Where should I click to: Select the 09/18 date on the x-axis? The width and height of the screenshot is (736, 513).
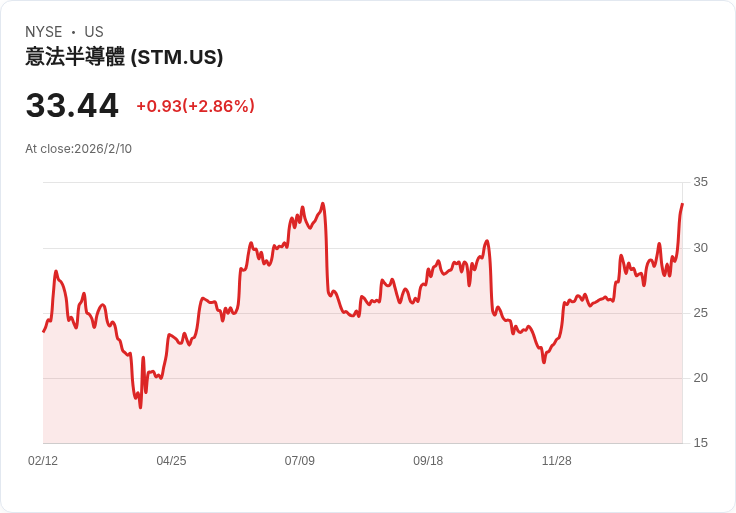click(x=428, y=461)
